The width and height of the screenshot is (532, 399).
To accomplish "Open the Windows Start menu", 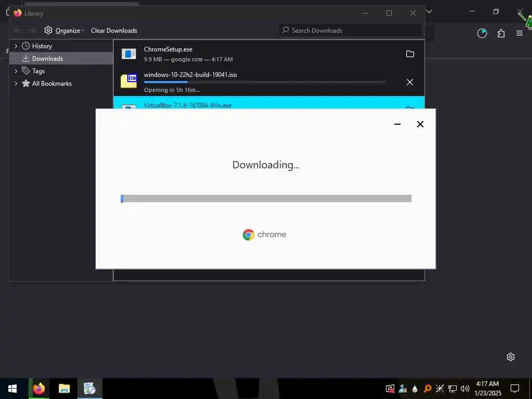I will click(12, 389).
